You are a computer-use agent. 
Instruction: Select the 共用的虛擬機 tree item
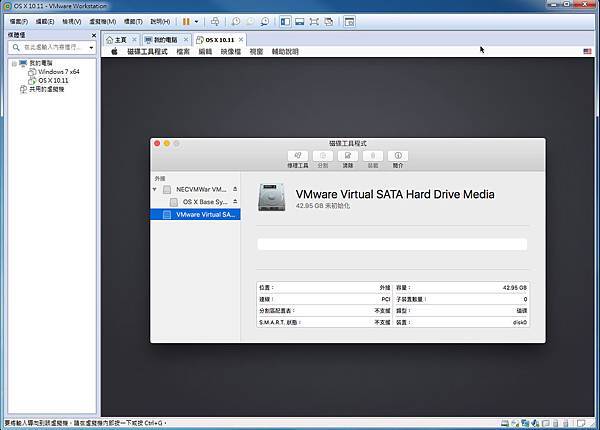(x=47, y=90)
